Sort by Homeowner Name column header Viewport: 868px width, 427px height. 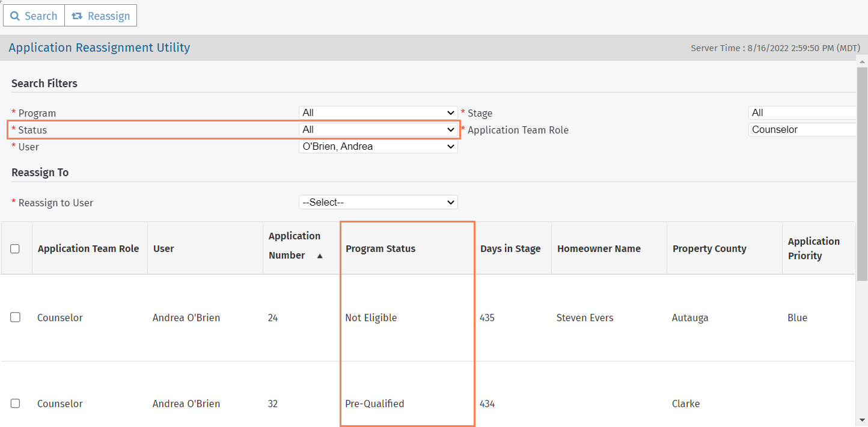pos(599,248)
